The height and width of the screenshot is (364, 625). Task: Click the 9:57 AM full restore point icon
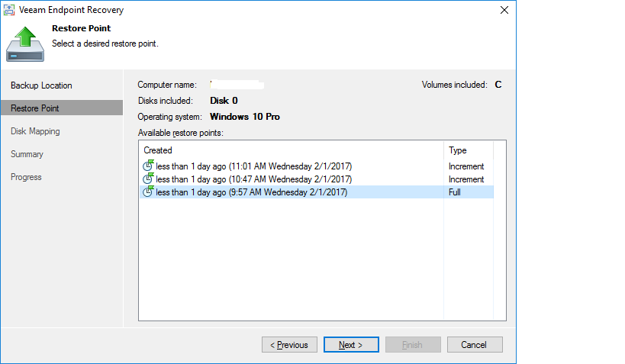click(149, 192)
